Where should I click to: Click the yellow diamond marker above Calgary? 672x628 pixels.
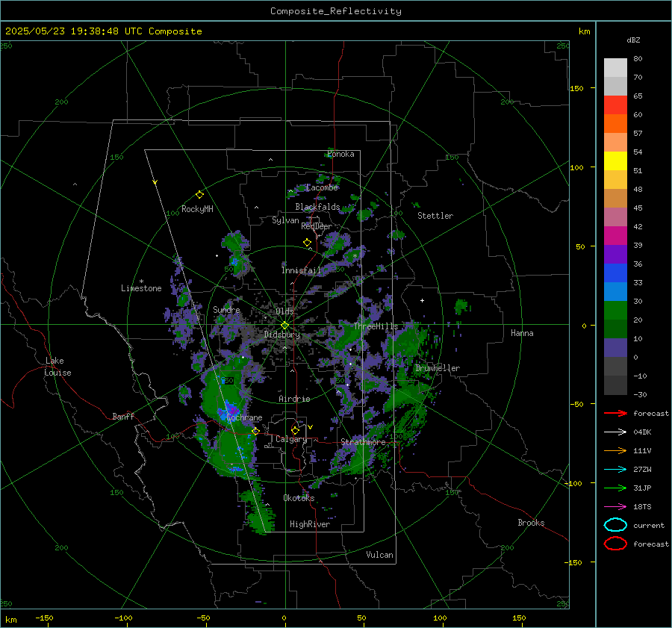[295, 430]
